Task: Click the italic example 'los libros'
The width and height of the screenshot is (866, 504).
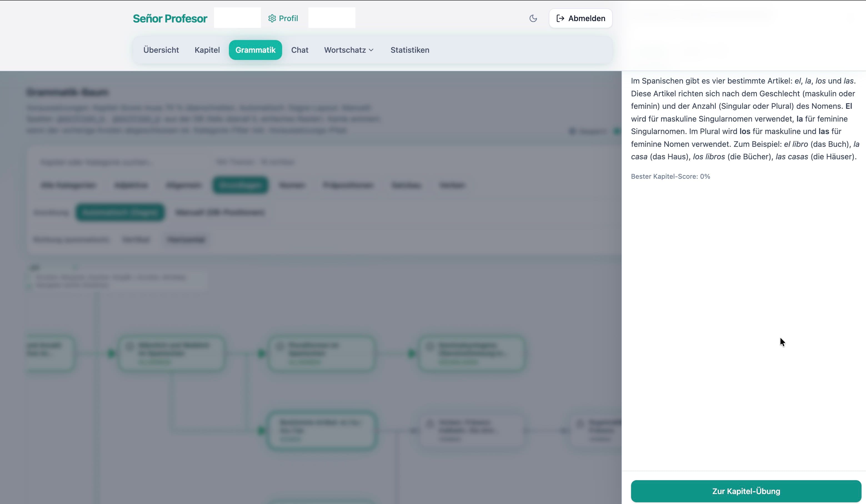Action: [709, 157]
